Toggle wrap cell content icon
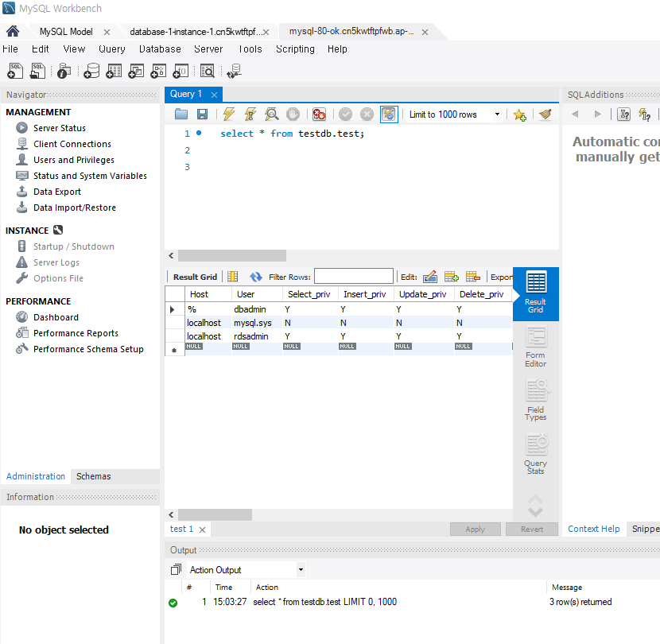This screenshot has height=644, width=660. [233, 277]
